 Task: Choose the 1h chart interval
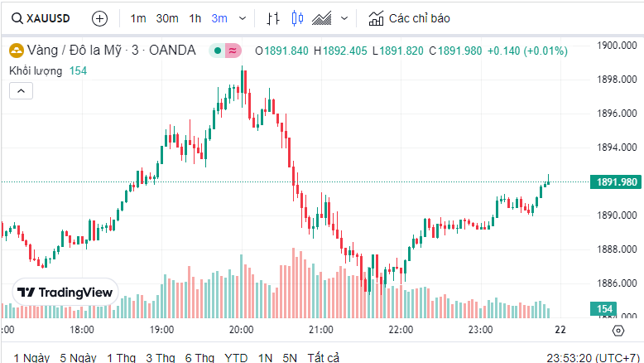pyautogui.click(x=195, y=17)
